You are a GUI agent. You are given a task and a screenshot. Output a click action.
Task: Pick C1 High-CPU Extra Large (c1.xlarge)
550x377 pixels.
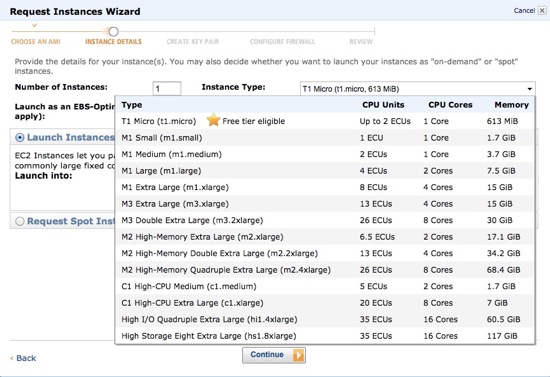click(324, 303)
